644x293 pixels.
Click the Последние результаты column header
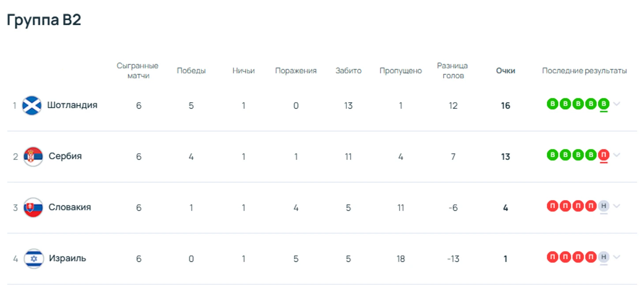pos(584,70)
